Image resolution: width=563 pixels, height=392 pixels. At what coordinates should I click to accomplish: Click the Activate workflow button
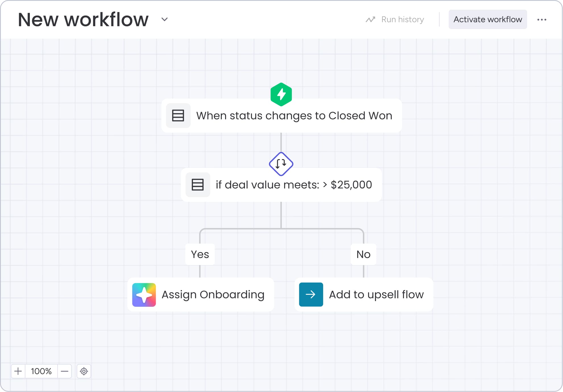(x=488, y=19)
